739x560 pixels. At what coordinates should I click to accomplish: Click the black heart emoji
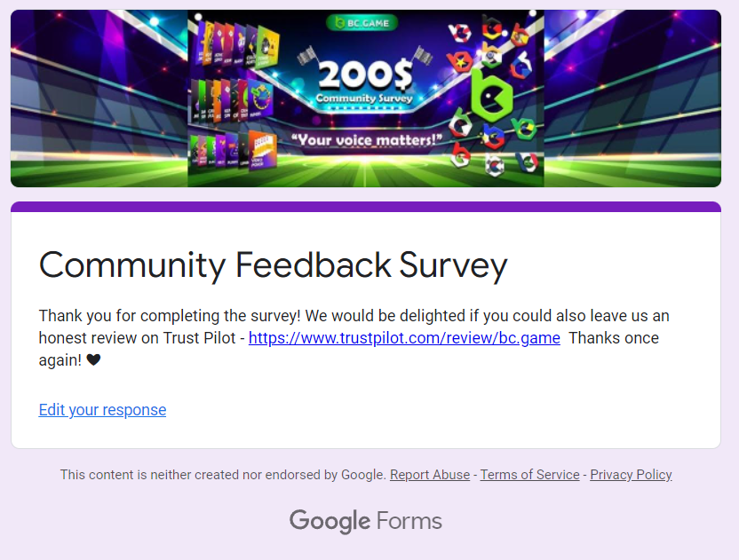[93, 360]
